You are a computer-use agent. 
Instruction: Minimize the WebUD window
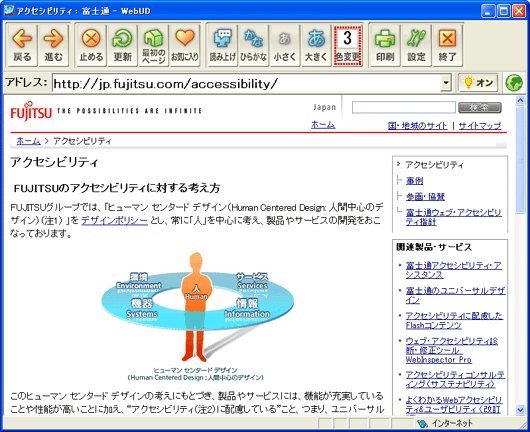coord(488,11)
